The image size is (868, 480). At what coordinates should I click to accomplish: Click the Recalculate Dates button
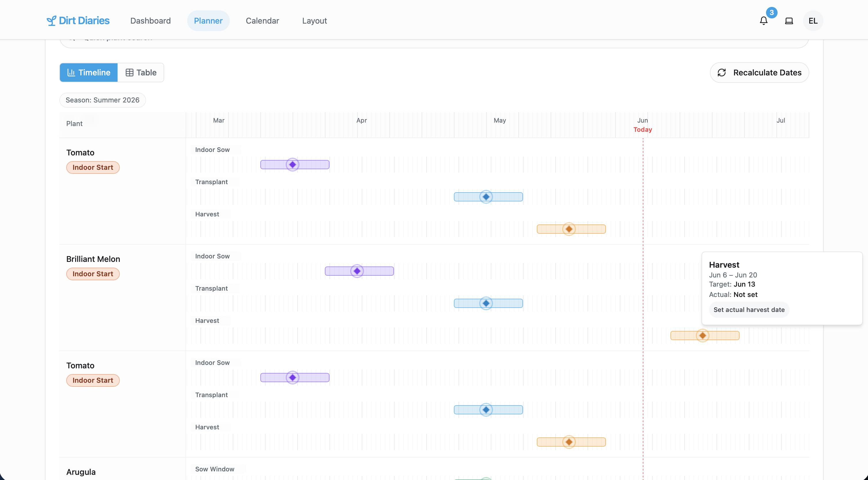coord(759,72)
